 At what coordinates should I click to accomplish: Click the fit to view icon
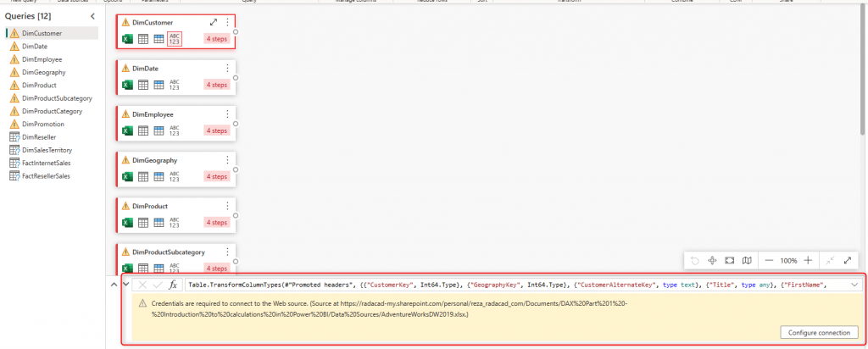[x=730, y=260]
